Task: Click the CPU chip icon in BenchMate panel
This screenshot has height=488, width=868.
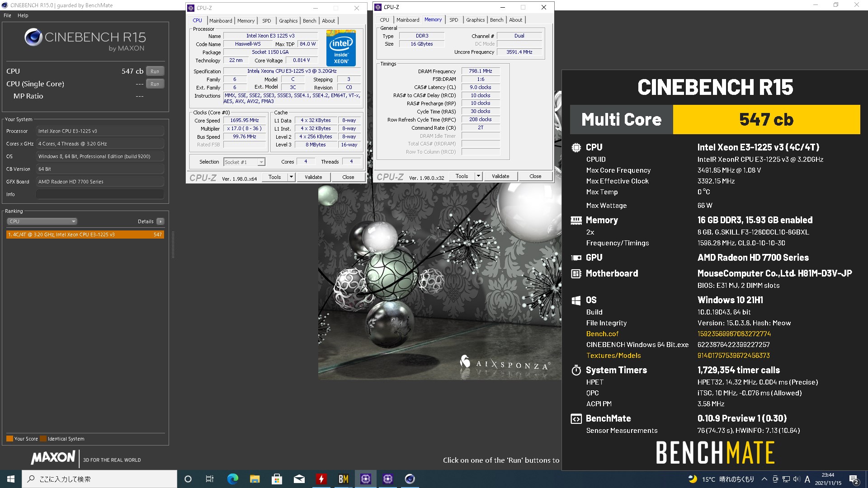Action: point(576,147)
